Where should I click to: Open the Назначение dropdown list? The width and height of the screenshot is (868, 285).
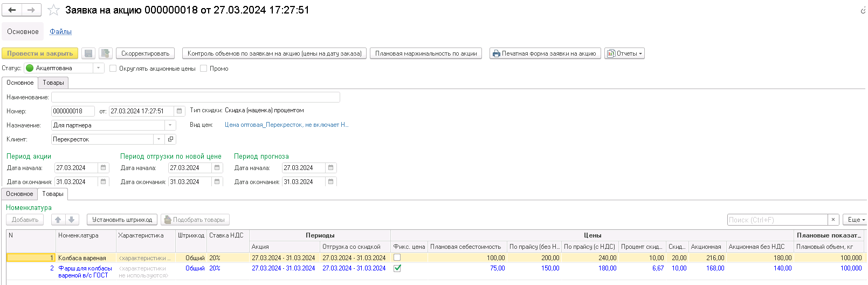[x=170, y=125]
